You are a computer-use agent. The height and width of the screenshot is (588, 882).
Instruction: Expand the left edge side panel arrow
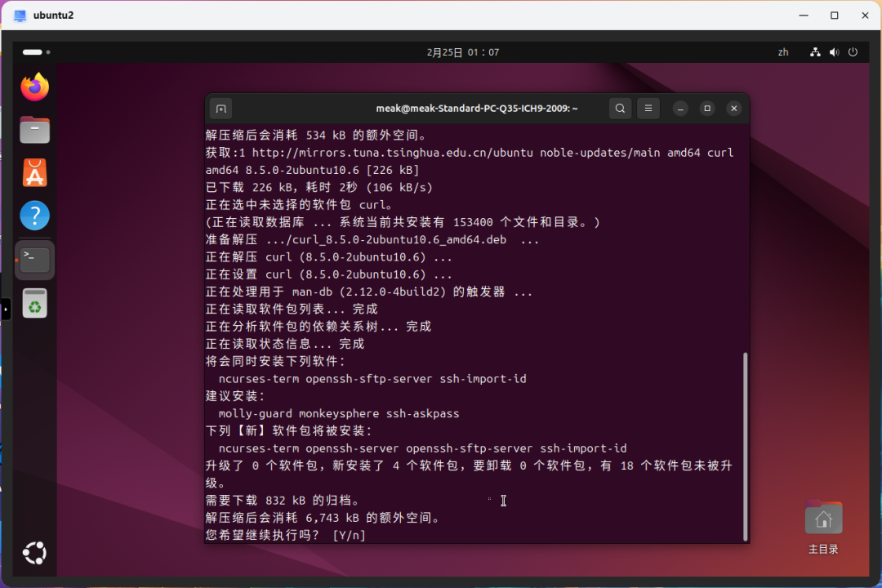click(x=5, y=310)
